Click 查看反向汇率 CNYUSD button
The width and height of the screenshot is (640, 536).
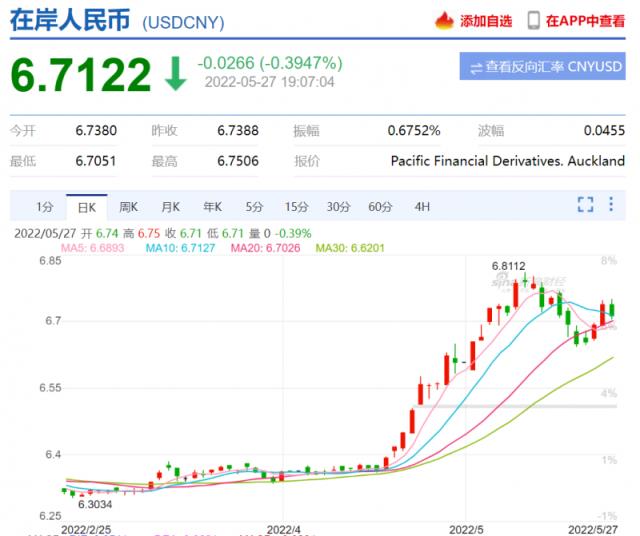[x=542, y=66]
